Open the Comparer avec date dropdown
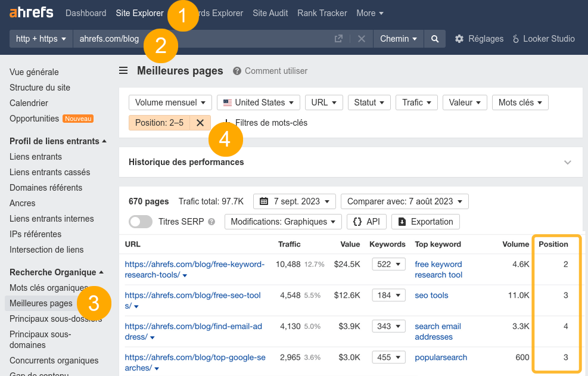Viewport: 588px width, 376px height. (x=405, y=201)
